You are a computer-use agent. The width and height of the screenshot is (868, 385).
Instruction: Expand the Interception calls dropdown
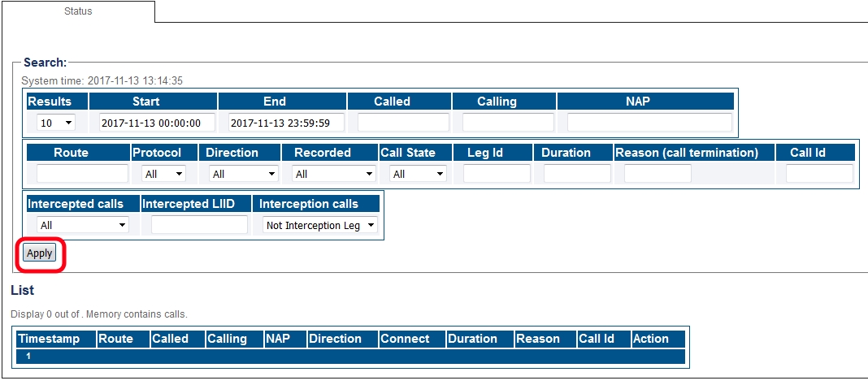tap(321, 225)
